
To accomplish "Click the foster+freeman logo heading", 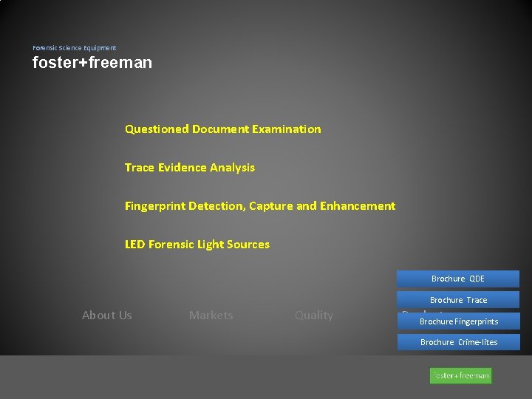I will click(x=92, y=62).
